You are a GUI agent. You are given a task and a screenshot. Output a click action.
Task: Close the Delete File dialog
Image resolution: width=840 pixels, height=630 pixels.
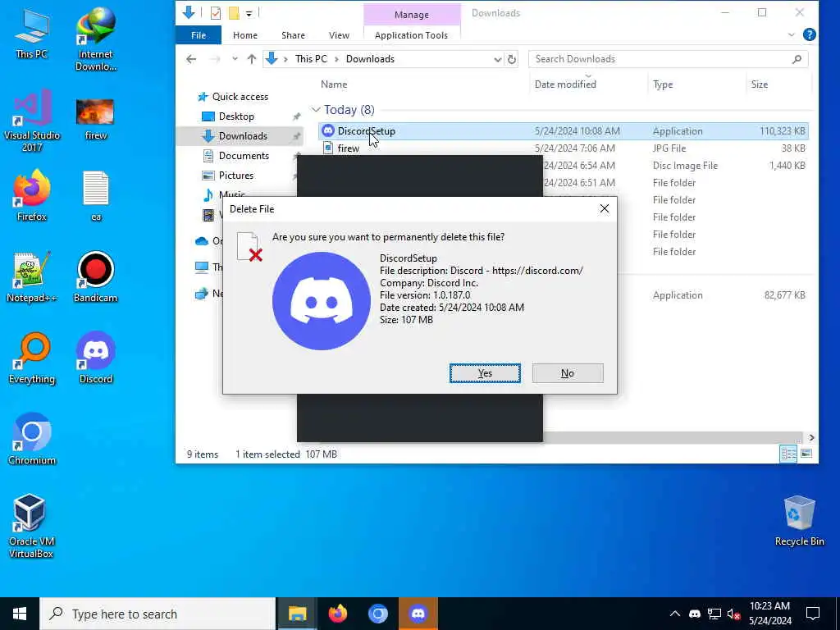click(x=605, y=208)
